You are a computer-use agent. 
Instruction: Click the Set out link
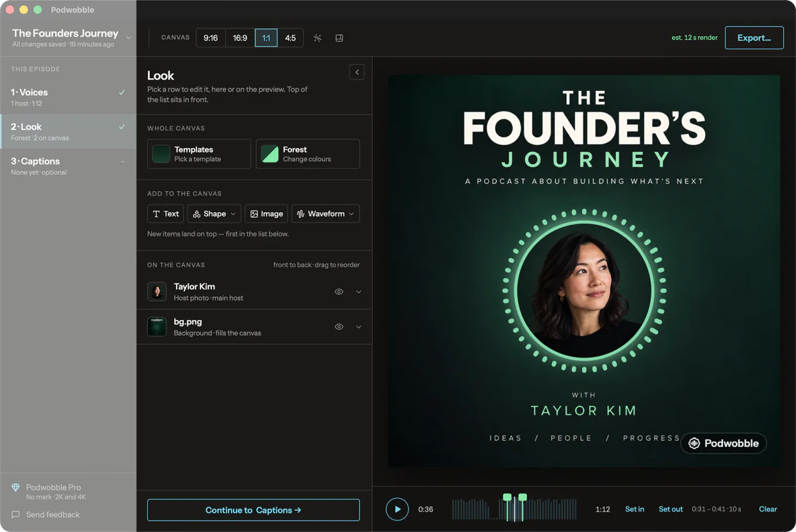pos(671,509)
